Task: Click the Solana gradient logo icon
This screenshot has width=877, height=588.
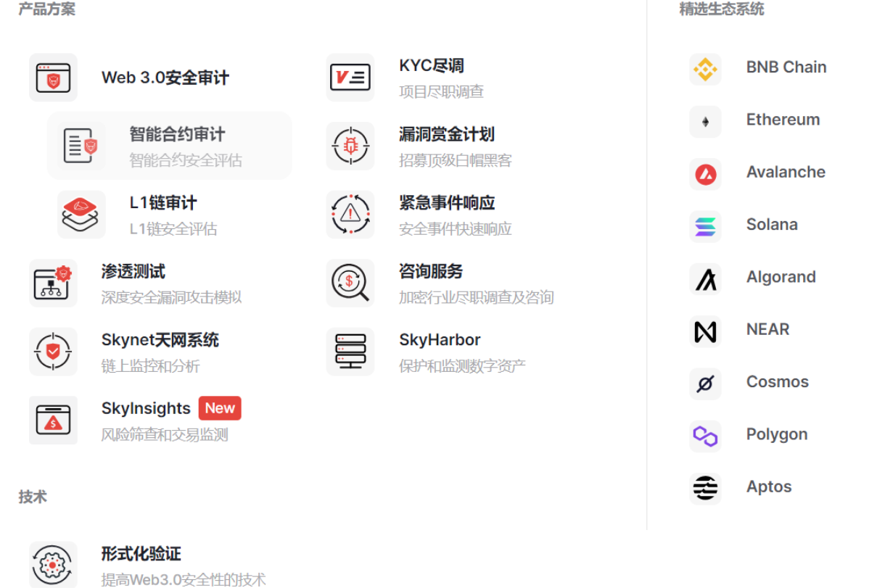Action: (705, 226)
